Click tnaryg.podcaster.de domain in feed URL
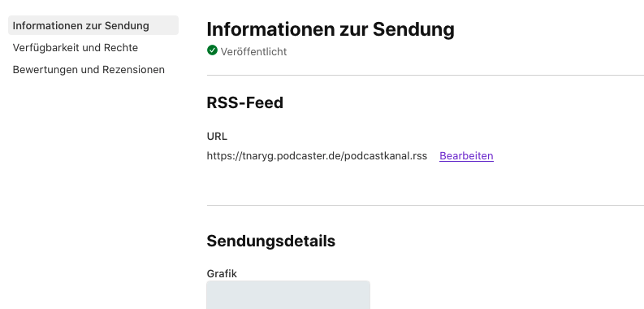644x309 pixels. click(289, 156)
